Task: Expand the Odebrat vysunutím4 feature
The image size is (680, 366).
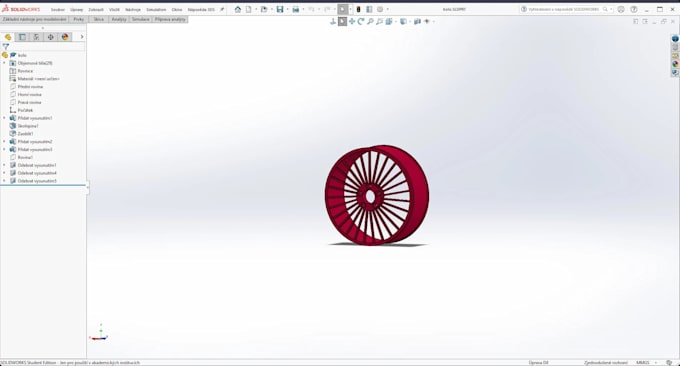Action: tap(4, 173)
